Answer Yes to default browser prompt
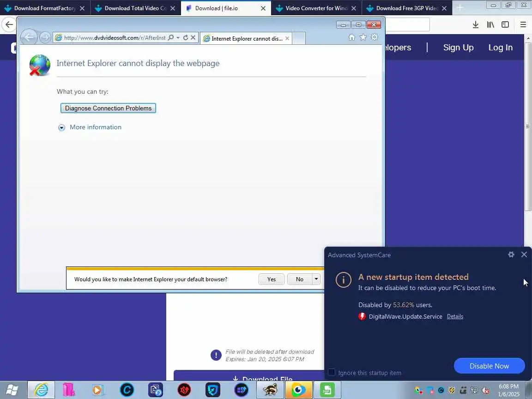 (x=272, y=279)
